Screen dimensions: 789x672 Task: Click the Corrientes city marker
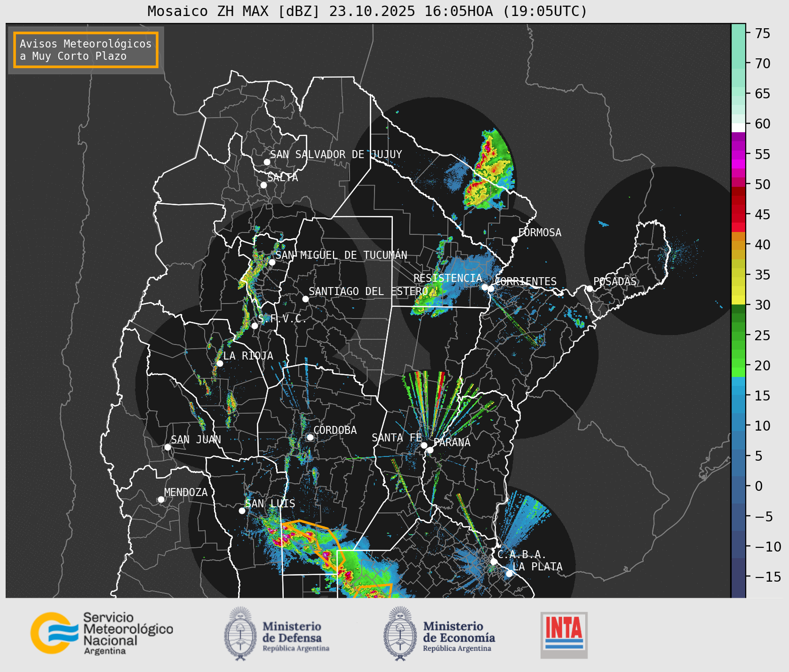click(x=491, y=288)
